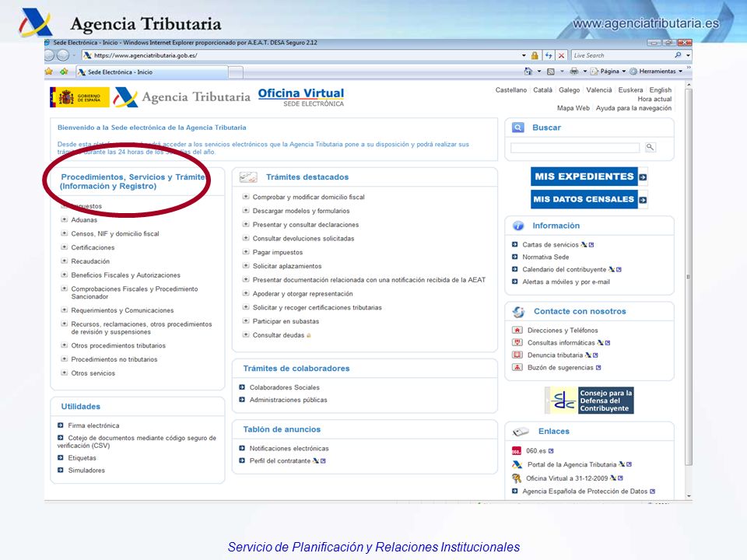
Task: Expand Requerimientos y Comunicaciones
Action: (x=64, y=310)
